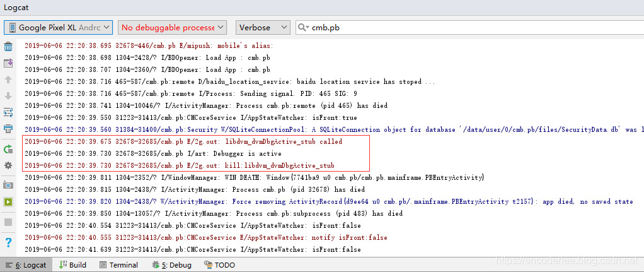The width and height of the screenshot is (644, 272).
Task: Toggle soft-wrap icon in Logcat sidebar
Action: click(x=8, y=112)
